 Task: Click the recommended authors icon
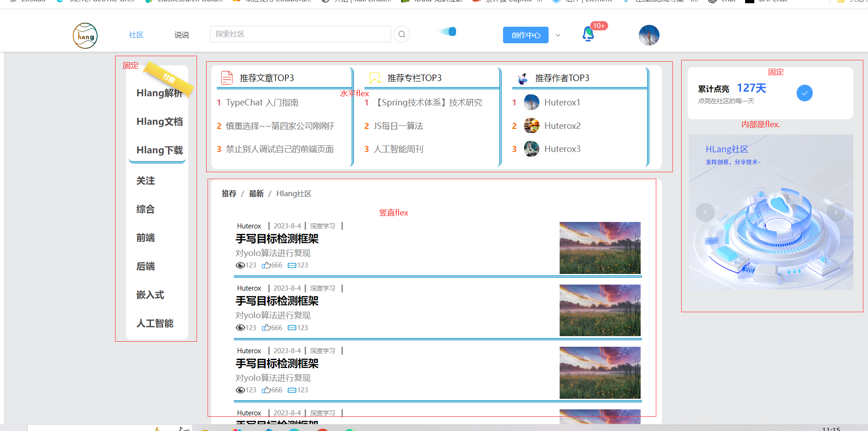coord(523,78)
